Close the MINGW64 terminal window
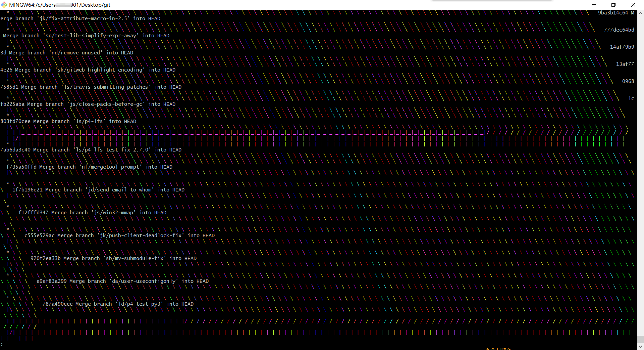Screen dimensions: 644x350 tap(633, 5)
